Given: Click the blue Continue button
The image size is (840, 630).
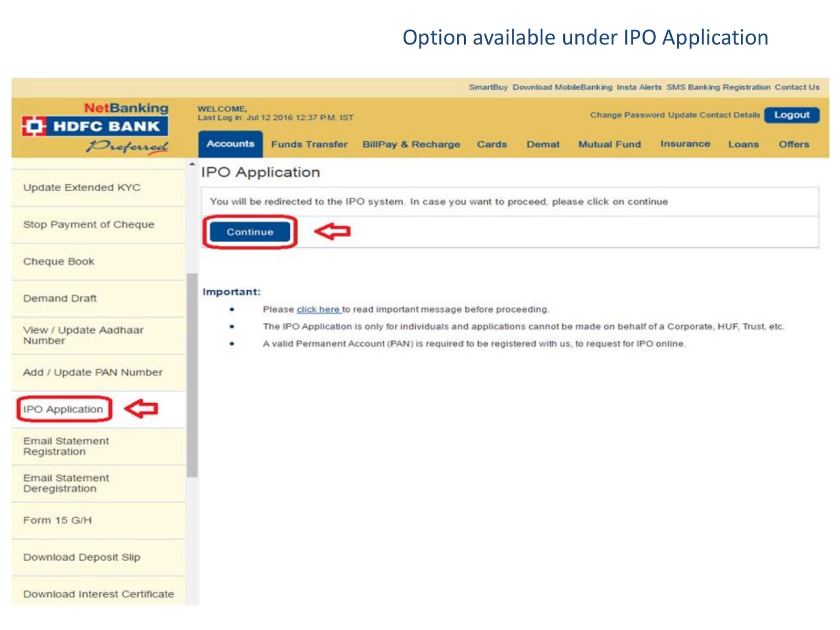Looking at the screenshot, I should pyautogui.click(x=250, y=232).
